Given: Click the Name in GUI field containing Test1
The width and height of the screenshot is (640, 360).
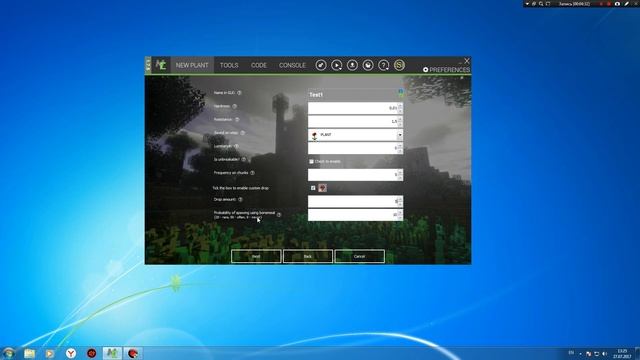Looking at the screenshot, I should pyautogui.click(x=355, y=95).
